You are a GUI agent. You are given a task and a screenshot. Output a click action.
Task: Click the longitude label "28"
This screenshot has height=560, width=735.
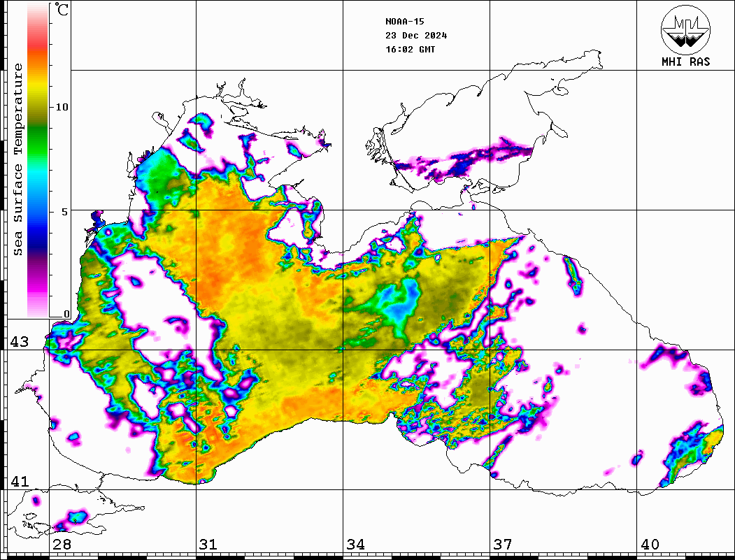point(62,545)
